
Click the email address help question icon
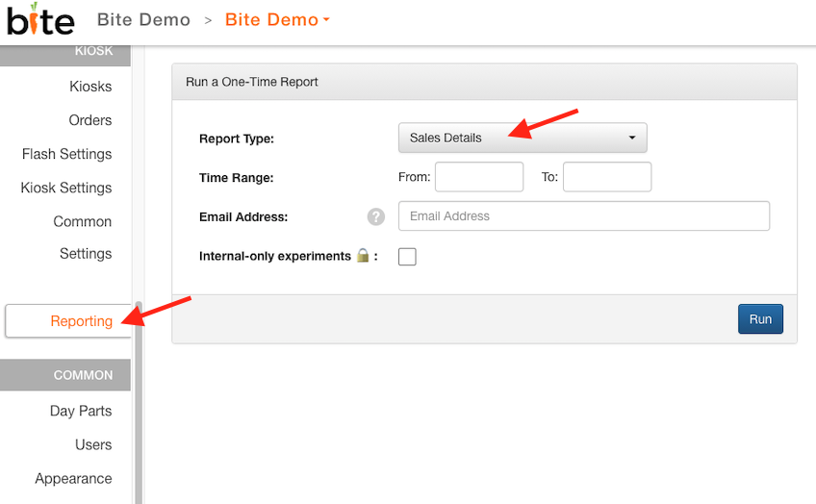coord(375,217)
